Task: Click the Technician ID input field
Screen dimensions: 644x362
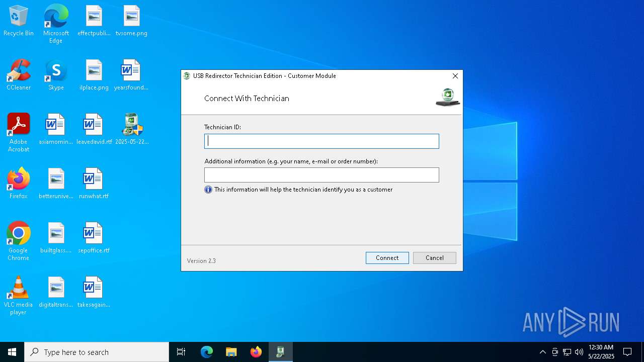Action: [321, 141]
